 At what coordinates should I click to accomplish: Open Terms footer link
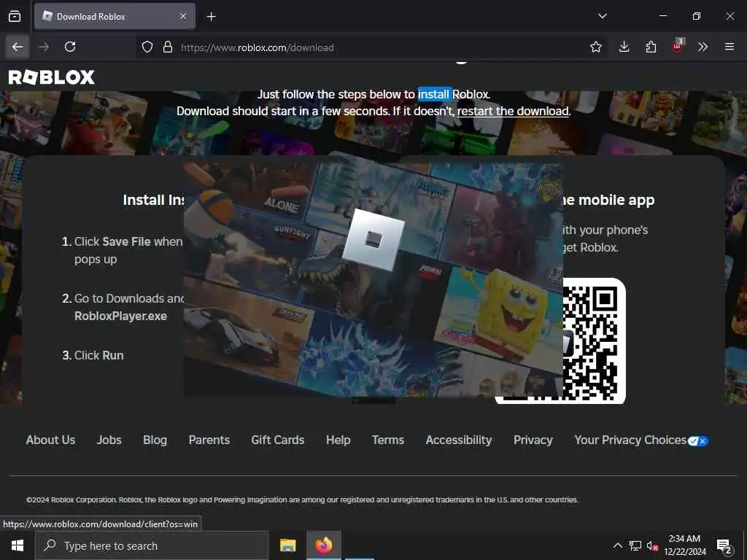(x=388, y=440)
